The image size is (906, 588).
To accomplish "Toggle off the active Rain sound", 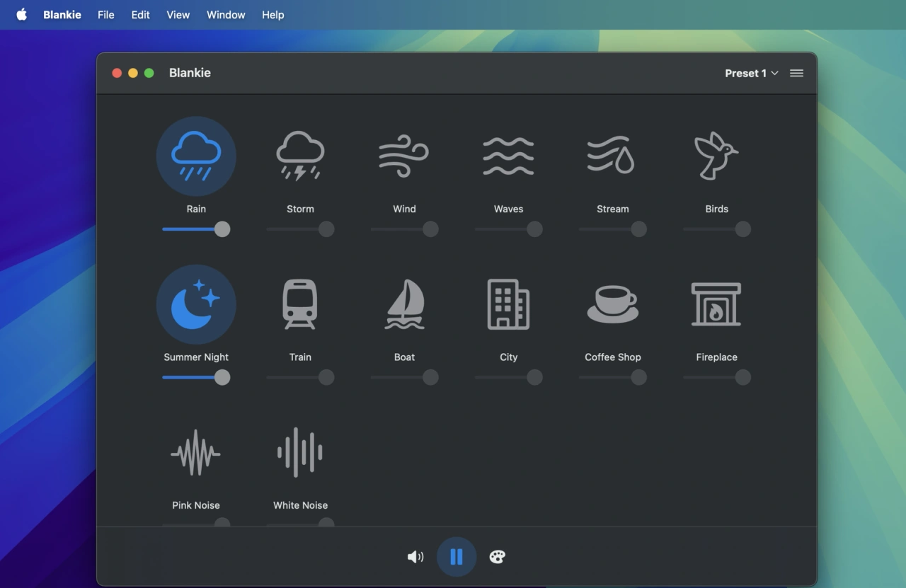I will pyautogui.click(x=196, y=156).
